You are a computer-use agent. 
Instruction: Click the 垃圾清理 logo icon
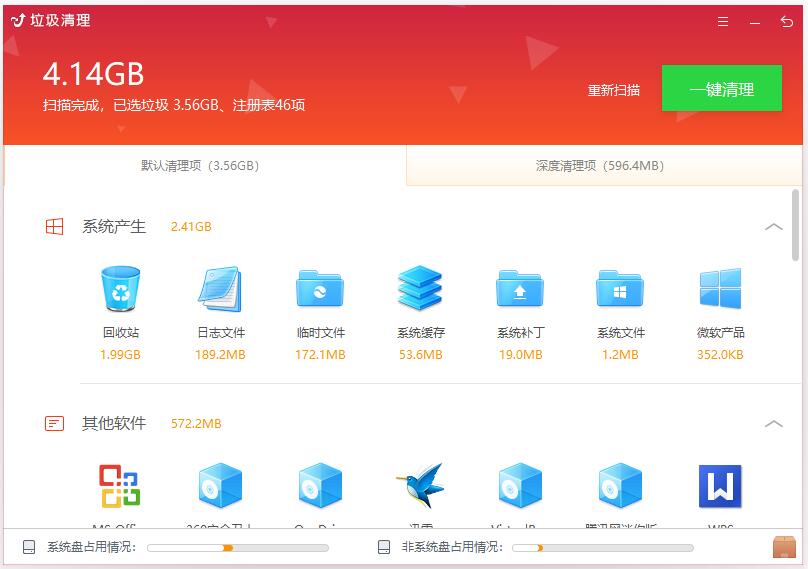tap(18, 20)
